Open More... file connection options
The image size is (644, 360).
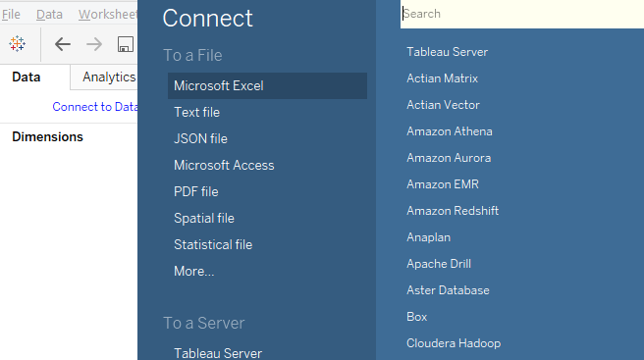pos(193,272)
